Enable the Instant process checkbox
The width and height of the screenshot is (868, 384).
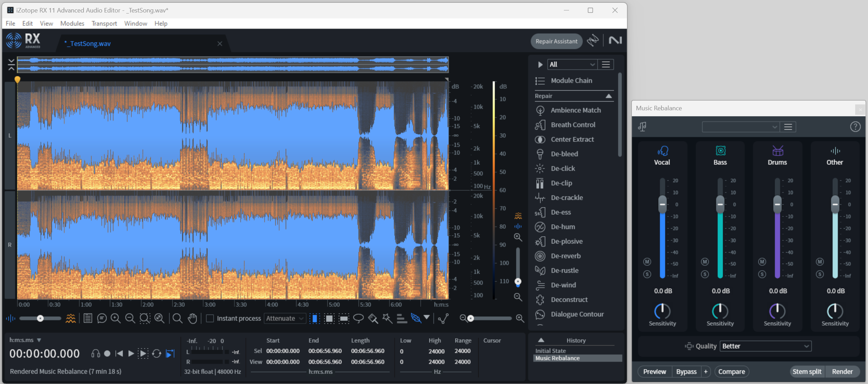click(210, 318)
